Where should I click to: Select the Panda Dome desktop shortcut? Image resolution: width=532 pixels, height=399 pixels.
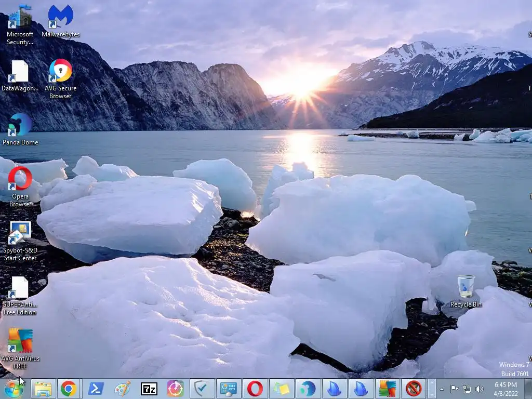coord(20,129)
